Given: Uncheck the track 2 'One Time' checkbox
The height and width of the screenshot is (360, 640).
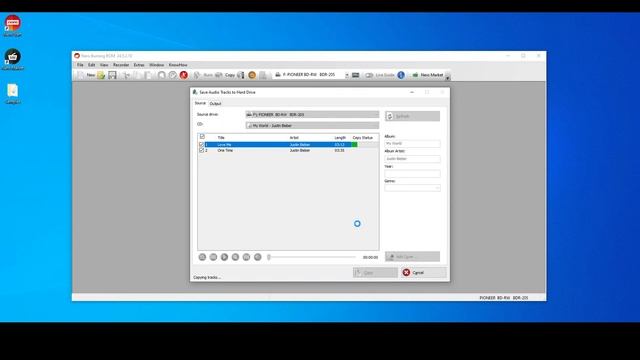Looking at the screenshot, I should tap(201, 150).
